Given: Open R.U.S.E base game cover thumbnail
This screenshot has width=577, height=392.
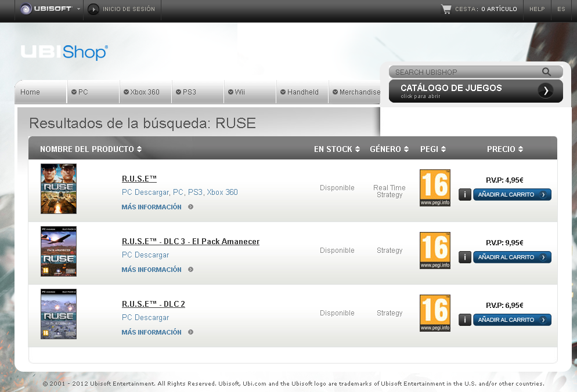Looking at the screenshot, I should [x=59, y=188].
